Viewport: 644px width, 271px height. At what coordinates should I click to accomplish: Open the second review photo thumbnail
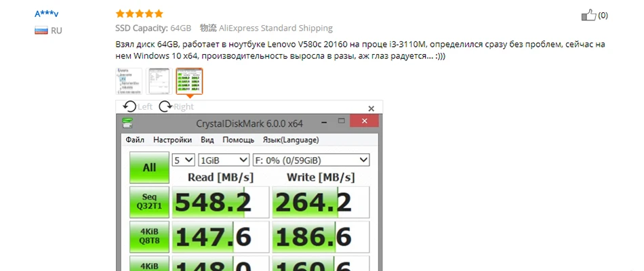(159, 81)
